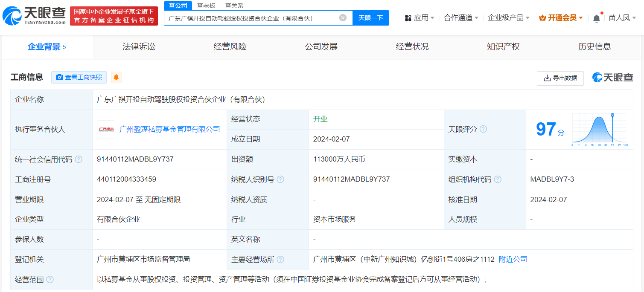
Task: Click help icon next to 天眼评分
Action: coord(483,129)
